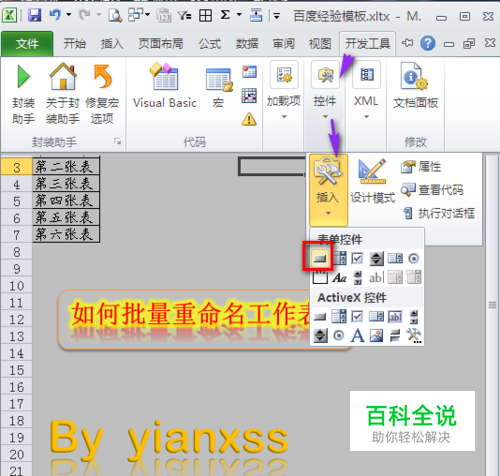Click the Undo arrow icon
Viewport: 500px width, 476px height.
tap(55, 15)
